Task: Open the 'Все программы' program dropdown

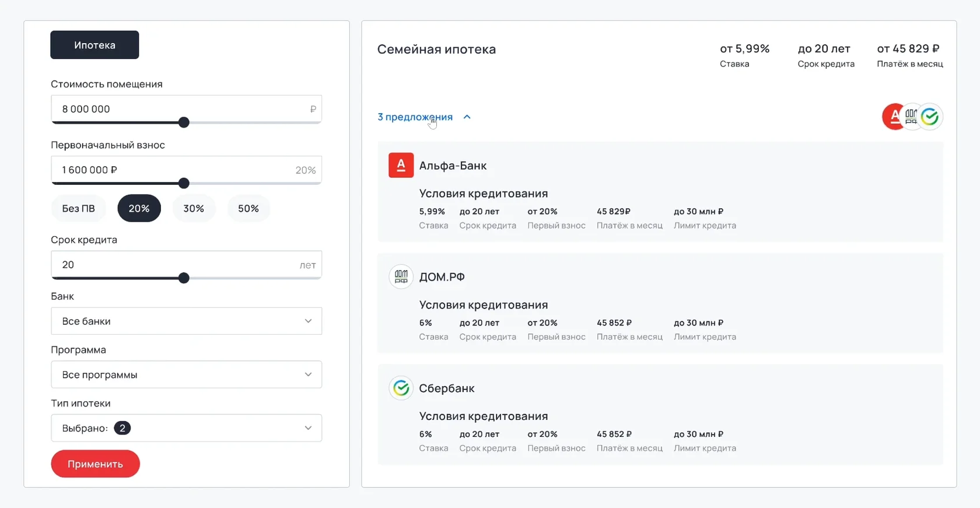Action: 186,374
